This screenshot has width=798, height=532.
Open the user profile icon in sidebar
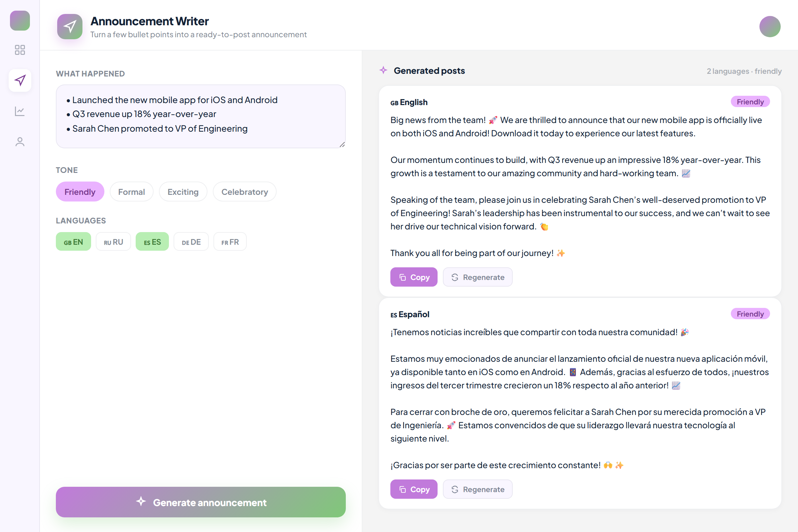20,142
